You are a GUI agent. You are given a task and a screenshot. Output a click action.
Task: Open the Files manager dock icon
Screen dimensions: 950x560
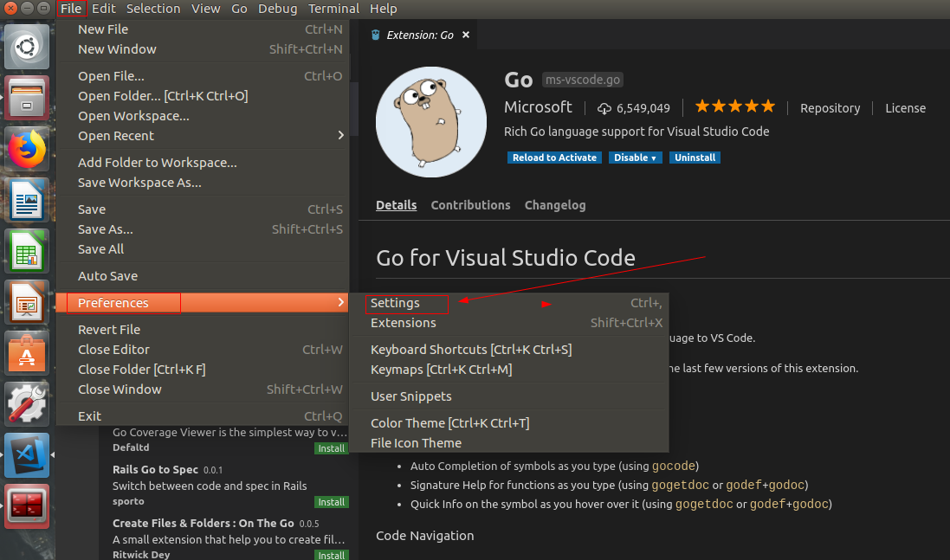point(27,97)
